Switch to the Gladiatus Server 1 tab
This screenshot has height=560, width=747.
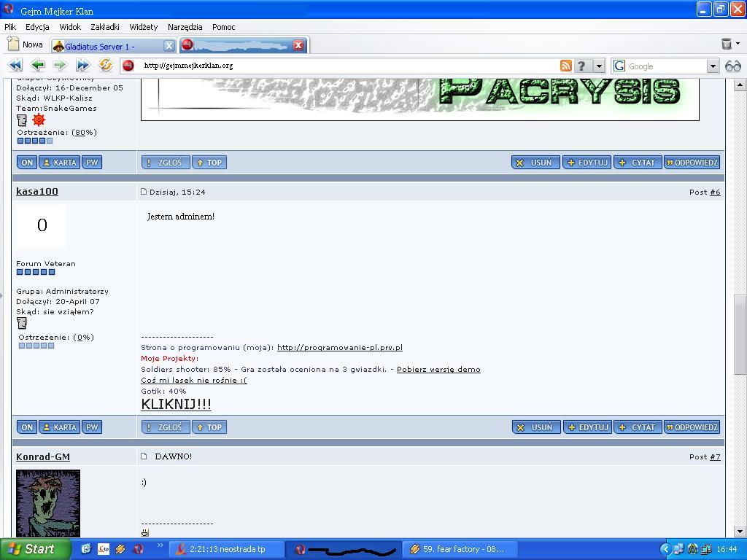click(x=106, y=46)
